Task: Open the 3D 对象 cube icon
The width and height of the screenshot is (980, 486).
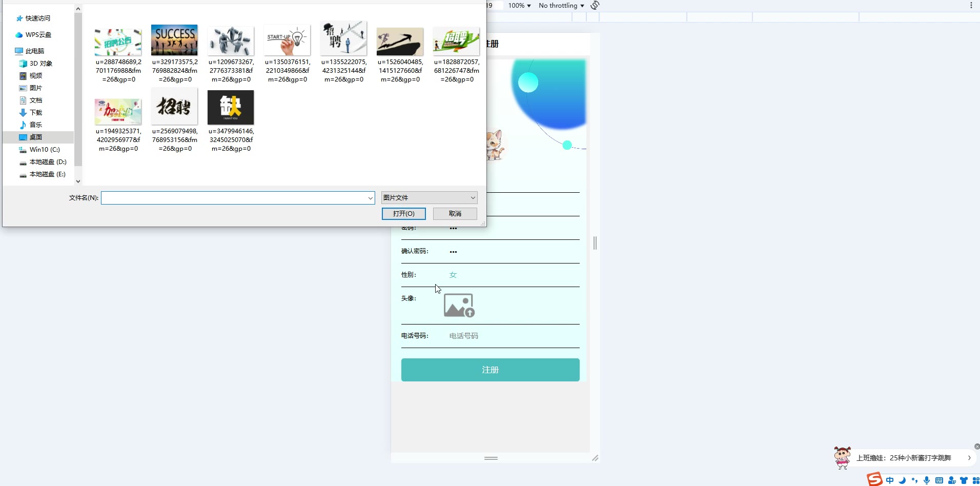Action: pos(23,64)
